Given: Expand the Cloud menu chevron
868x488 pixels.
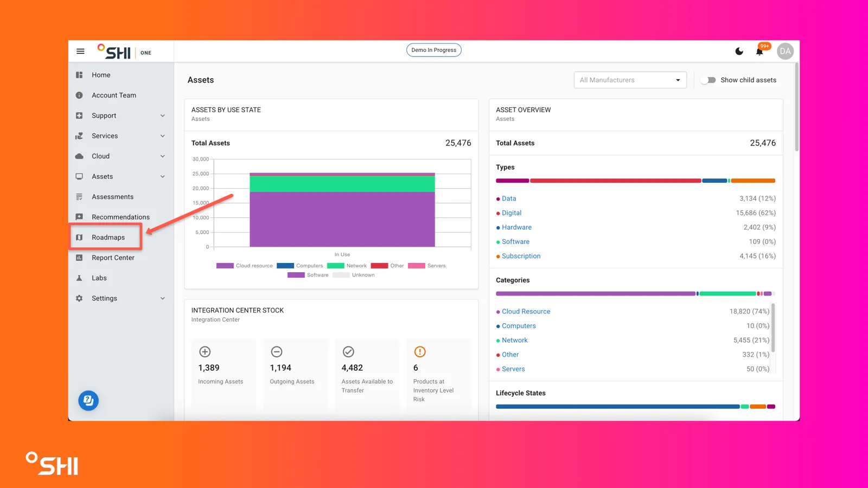Looking at the screenshot, I should pyautogui.click(x=163, y=156).
